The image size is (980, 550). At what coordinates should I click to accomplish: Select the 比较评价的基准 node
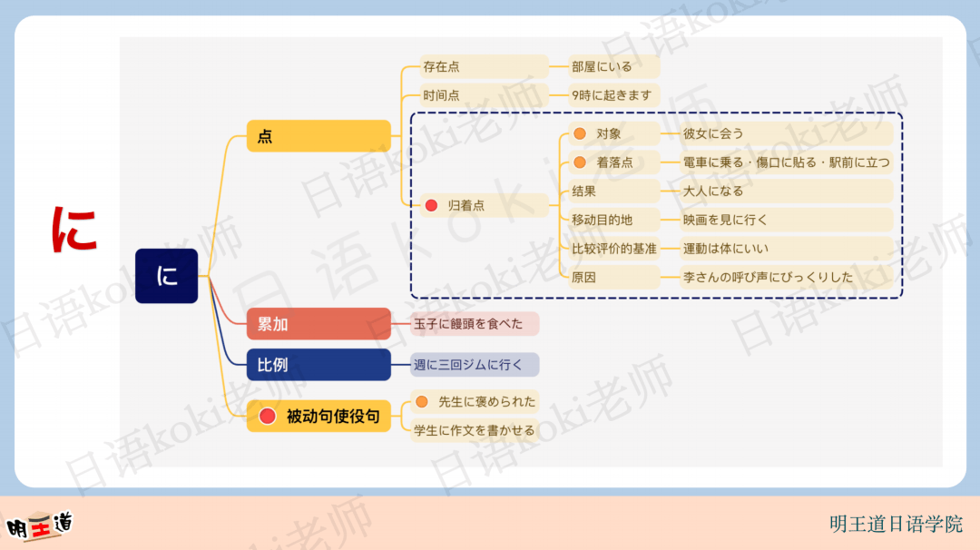(x=613, y=248)
